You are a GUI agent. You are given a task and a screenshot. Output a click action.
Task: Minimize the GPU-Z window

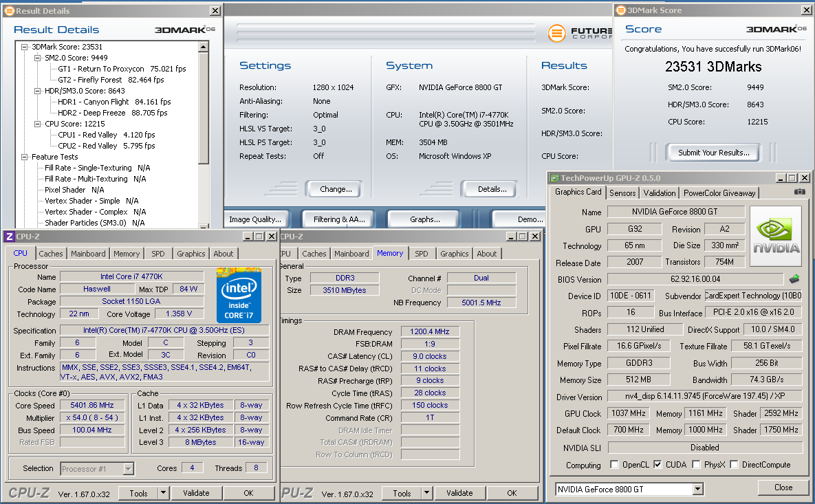(x=781, y=177)
